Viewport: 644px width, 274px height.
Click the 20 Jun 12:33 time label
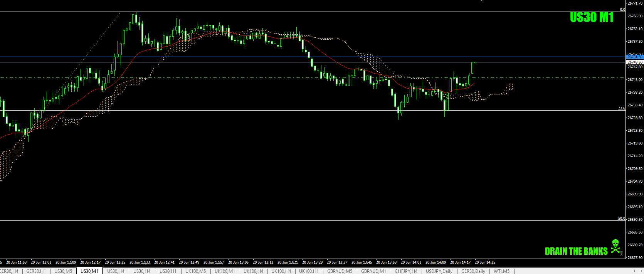(140, 262)
